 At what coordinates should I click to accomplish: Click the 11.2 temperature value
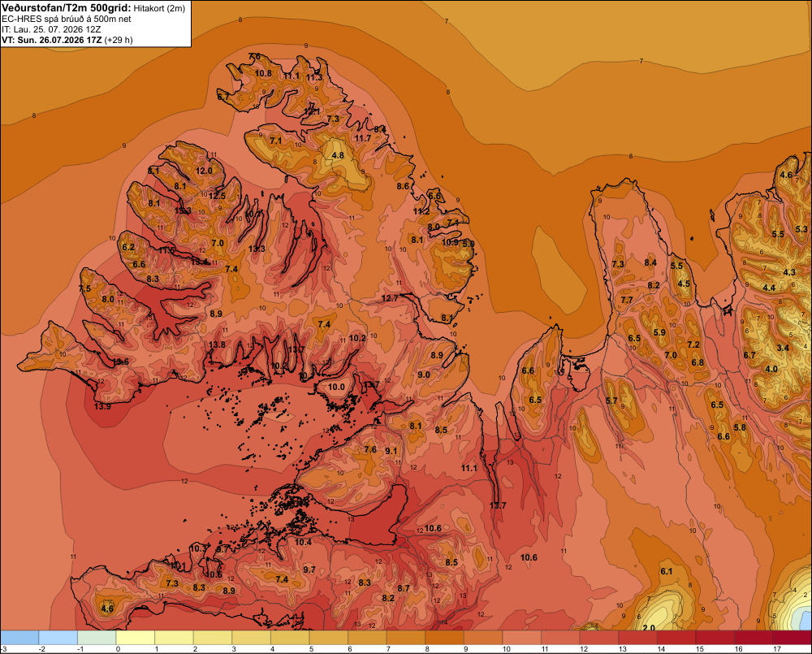[x=421, y=211]
